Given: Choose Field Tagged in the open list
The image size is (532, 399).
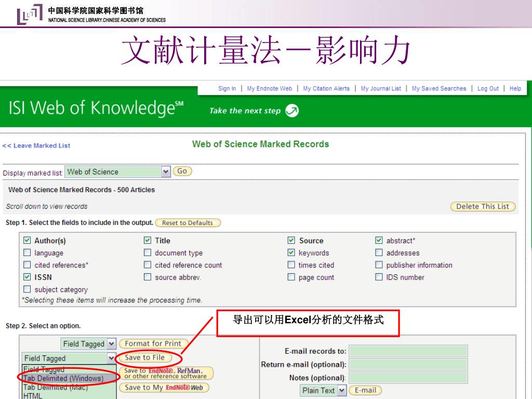Looking at the screenshot, I should 70,369.
